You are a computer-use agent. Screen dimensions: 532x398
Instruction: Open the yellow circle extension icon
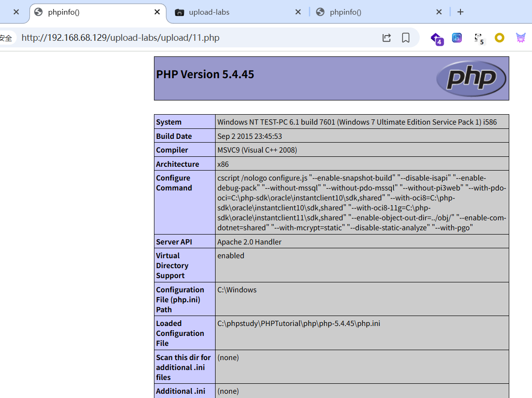click(x=499, y=37)
